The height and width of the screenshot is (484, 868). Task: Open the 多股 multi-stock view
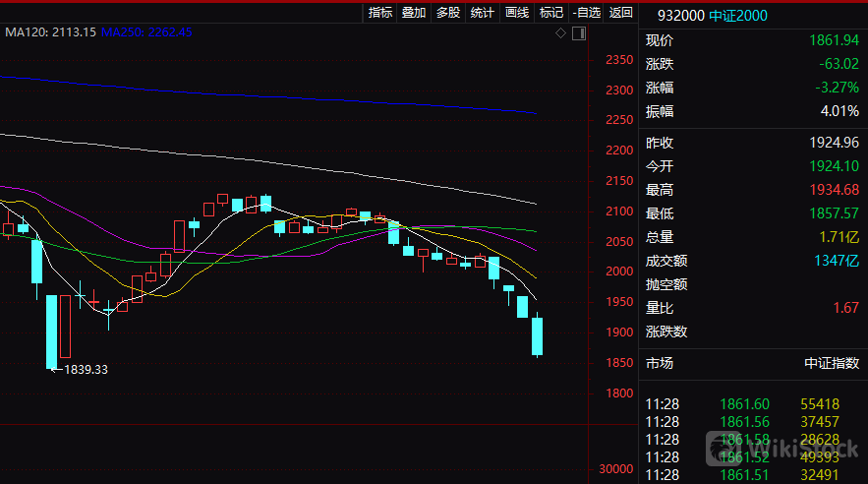point(447,13)
